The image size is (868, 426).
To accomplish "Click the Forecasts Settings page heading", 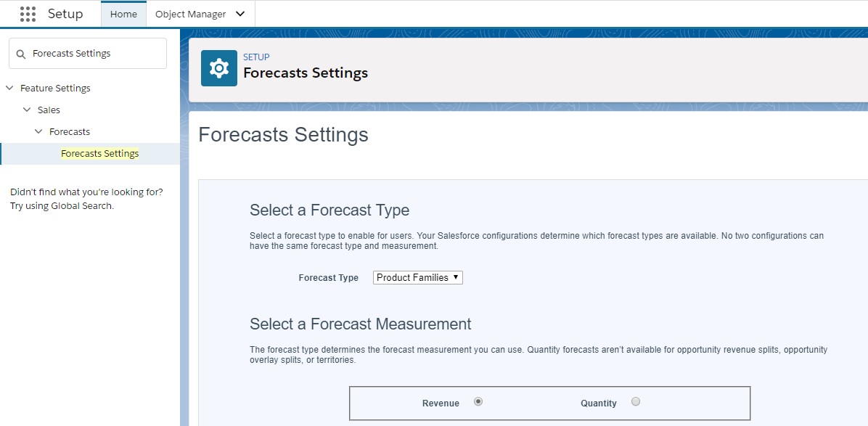I will click(x=283, y=135).
